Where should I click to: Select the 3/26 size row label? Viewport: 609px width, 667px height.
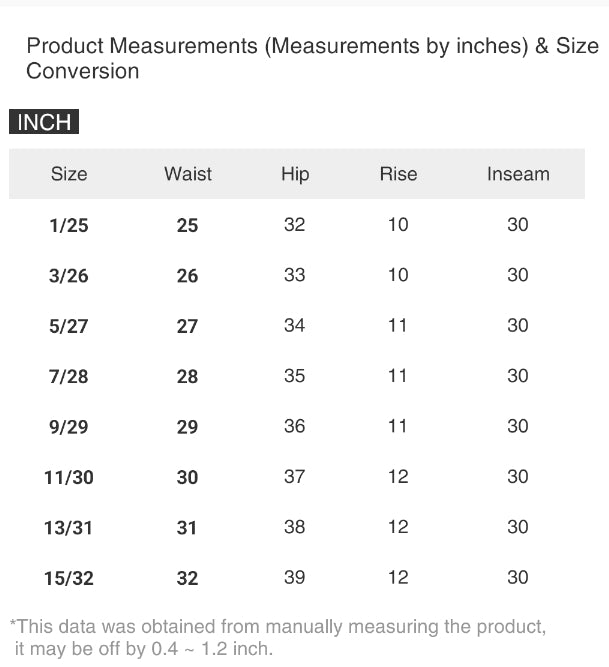coord(69,276)
